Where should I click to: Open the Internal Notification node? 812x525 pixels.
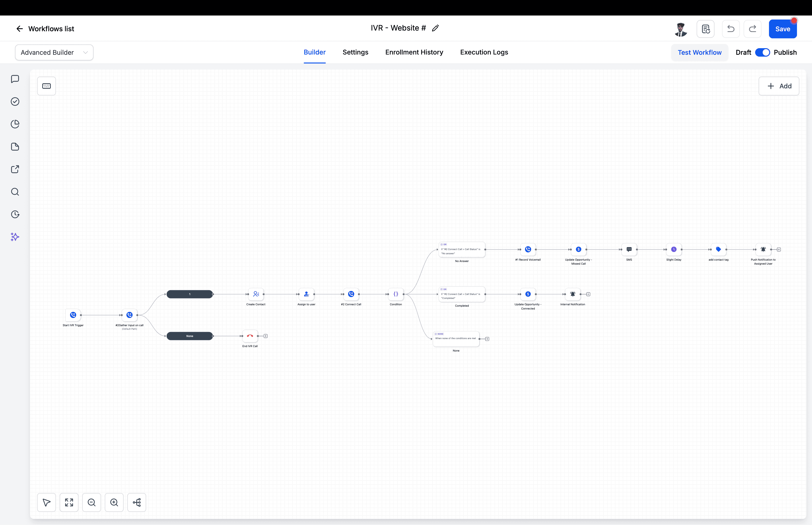[x=573, y=294]
